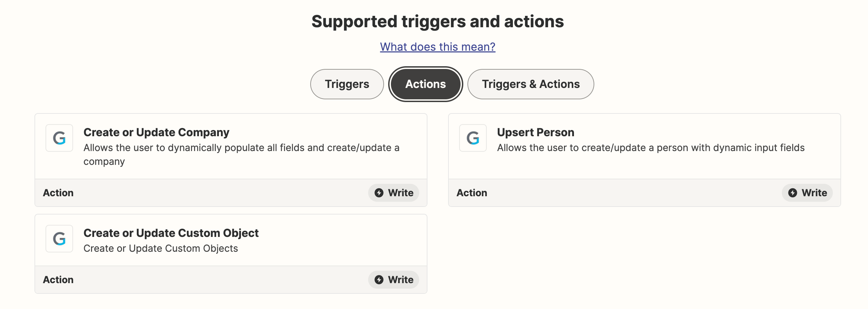Show the Triggers & Actions tab
Image resolution: width=868 pixels, height=309 pixels.
point(531,84)
